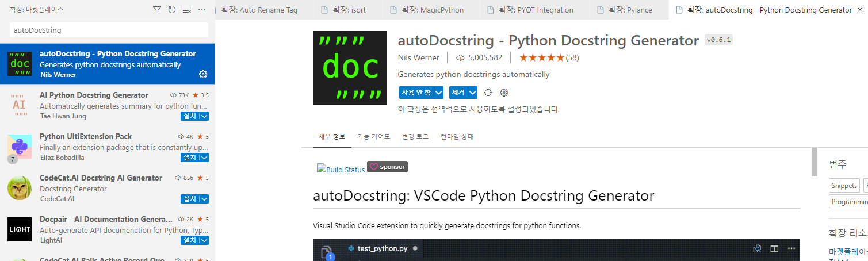Open the 런타임 상태 tab
868x261 pixels.
pos(457,137)
